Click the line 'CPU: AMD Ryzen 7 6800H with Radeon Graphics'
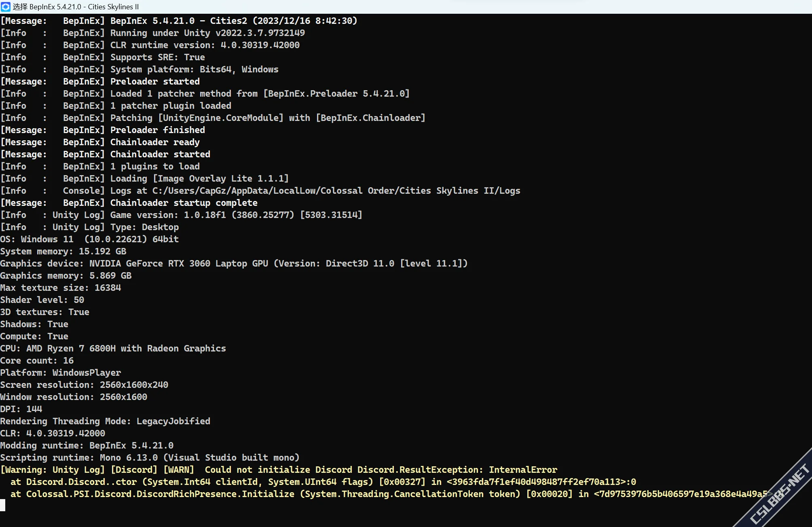Image resolution: width=812 pixels, height=527 pixels. (113, 349)
